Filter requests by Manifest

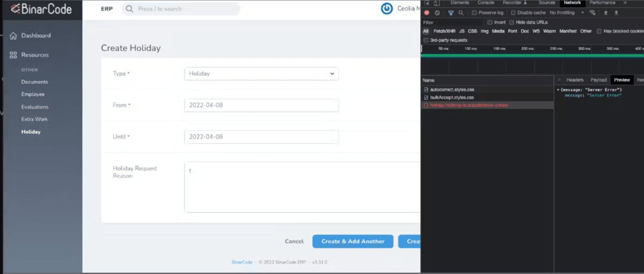[568, 31]
